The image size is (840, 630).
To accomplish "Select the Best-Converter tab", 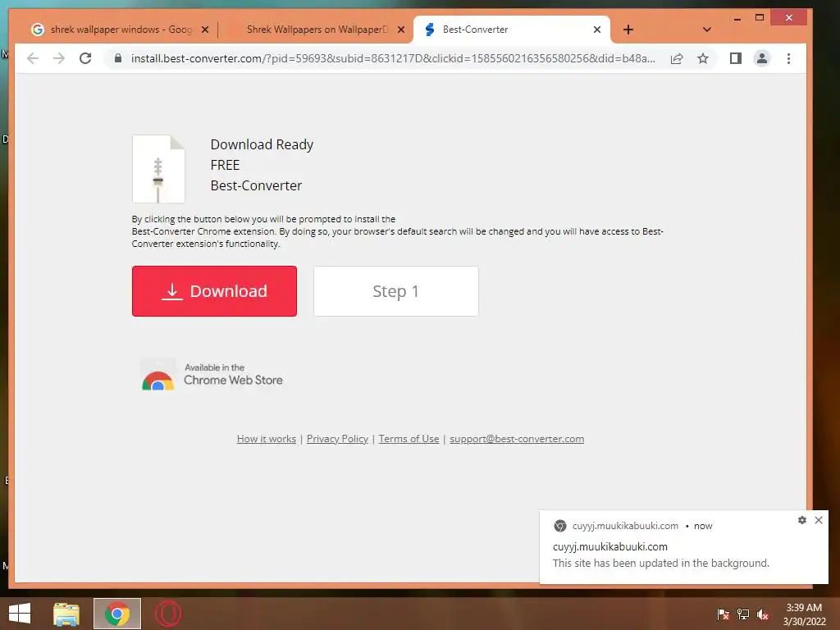I will tap(512, 30).
